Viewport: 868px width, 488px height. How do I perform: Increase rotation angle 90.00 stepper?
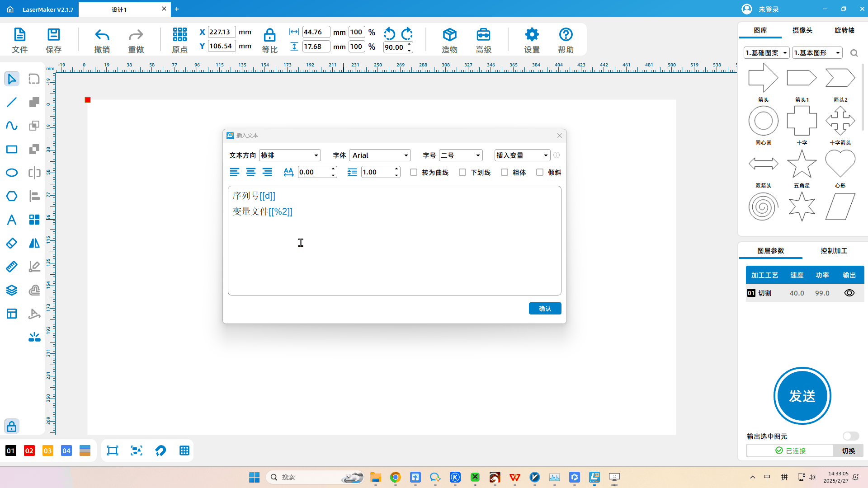[x=409, y=44]
